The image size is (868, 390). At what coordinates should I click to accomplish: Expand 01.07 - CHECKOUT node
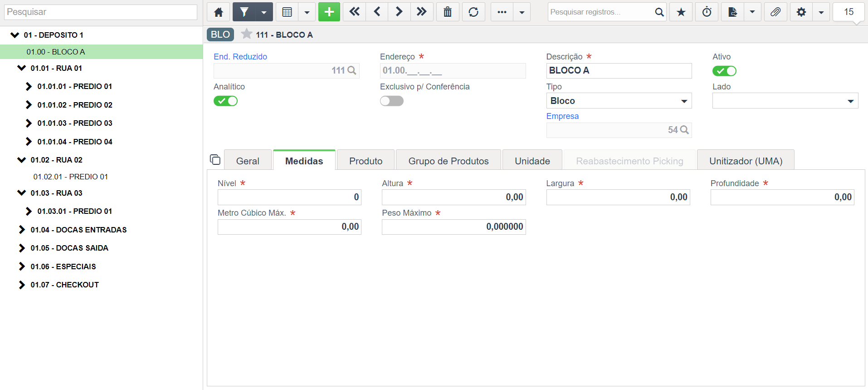pos(22,285)
